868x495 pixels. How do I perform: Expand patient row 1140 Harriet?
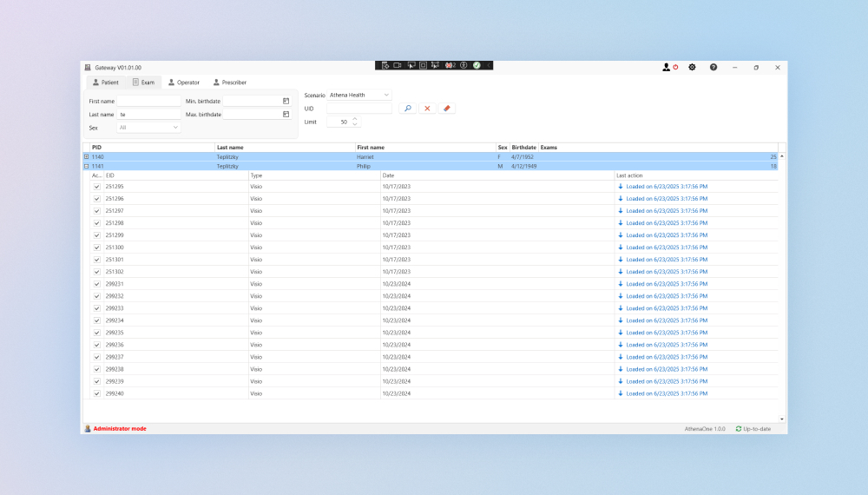86,156
